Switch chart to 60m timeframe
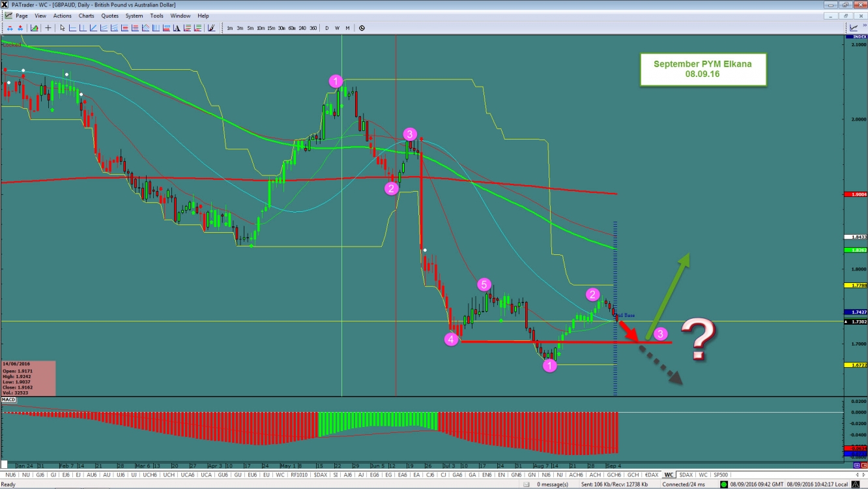This screenshot has width=868, height=489. (x=292, y=28)
